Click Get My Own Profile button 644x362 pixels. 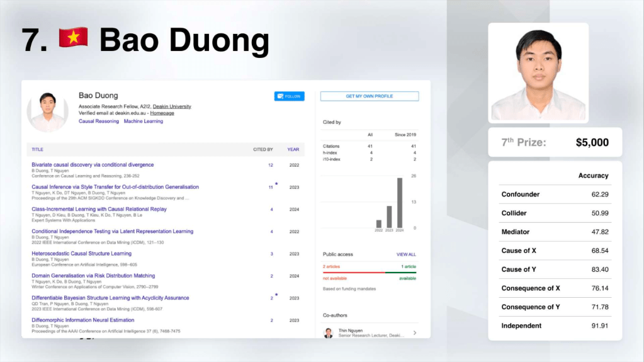point(369,96)
